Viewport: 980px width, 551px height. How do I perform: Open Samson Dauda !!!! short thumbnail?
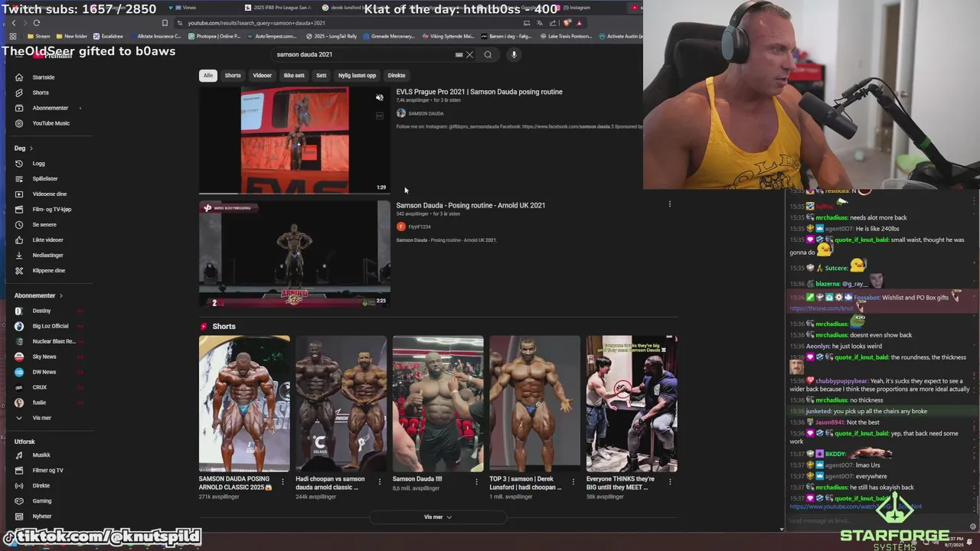point(438,403)
